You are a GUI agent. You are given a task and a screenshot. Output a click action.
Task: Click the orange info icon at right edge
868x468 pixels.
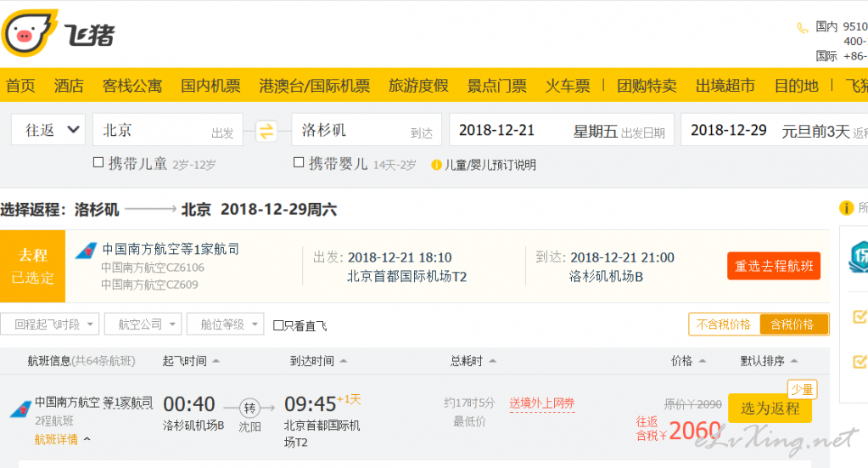click(847, 208)
